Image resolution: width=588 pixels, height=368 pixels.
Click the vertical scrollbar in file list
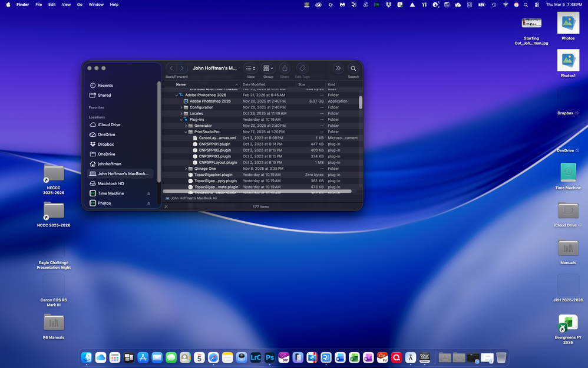tap(361, 103)
